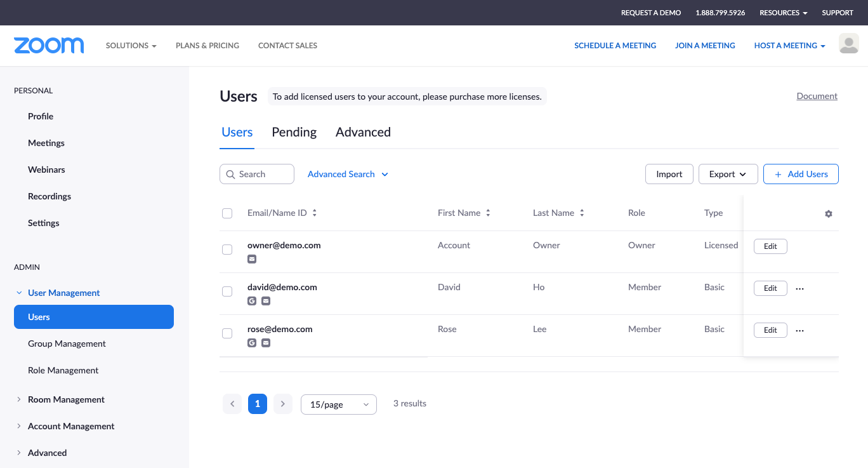Open Role Management in sidebar
Image resolution: width=868 pixels, height=468 pixels.
63,370
